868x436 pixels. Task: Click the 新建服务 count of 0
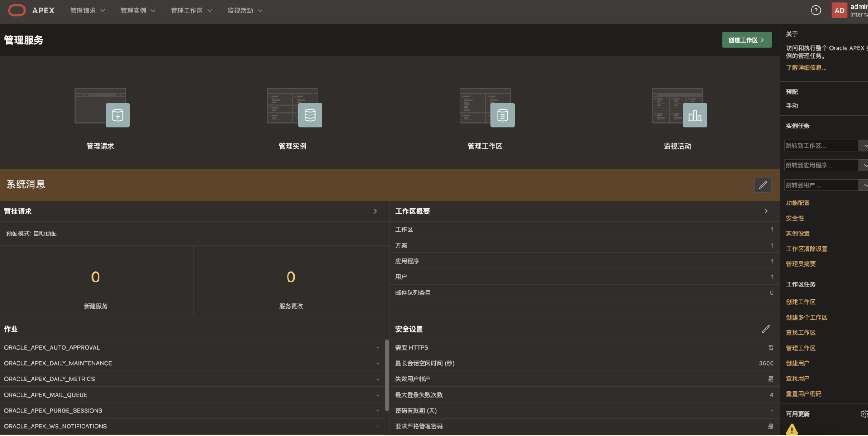pos(95,277)
